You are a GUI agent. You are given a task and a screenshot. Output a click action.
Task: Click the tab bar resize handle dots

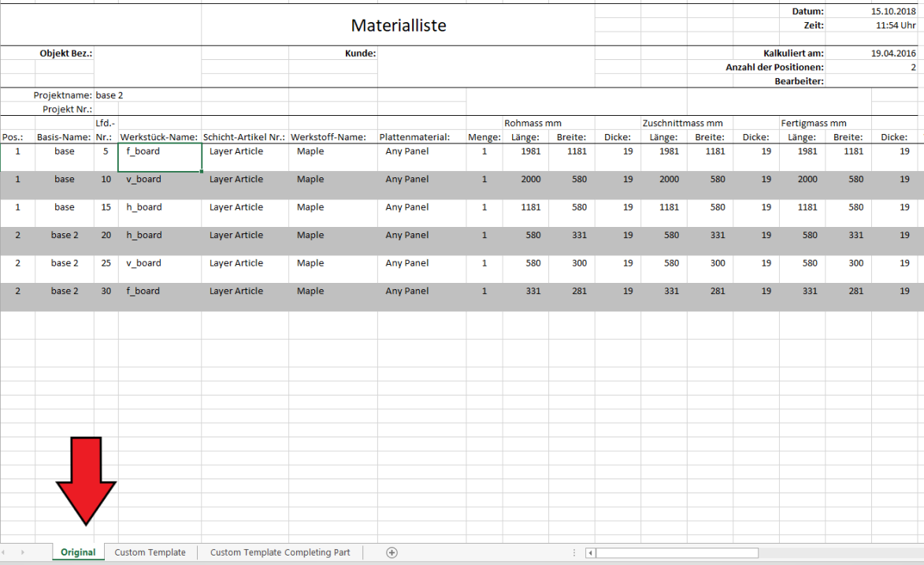click(573, 553)
